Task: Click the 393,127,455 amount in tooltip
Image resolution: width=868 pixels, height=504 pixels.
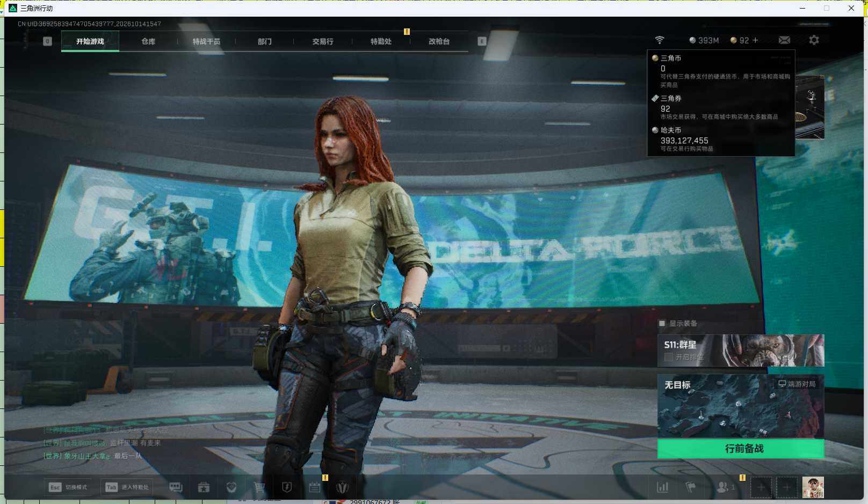Action: [684, 140]
